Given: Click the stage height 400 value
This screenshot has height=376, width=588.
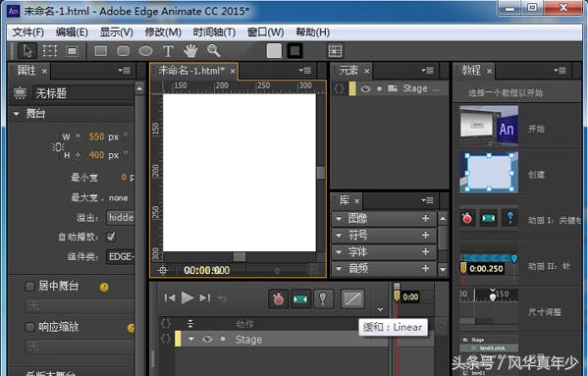Looking at the screenshot, I should [96, 155].
